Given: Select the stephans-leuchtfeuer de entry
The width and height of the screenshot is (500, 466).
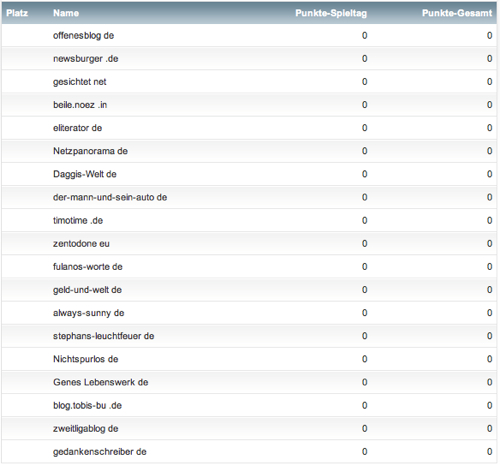Looking at the screenshot, I should [x=103, y=336].
